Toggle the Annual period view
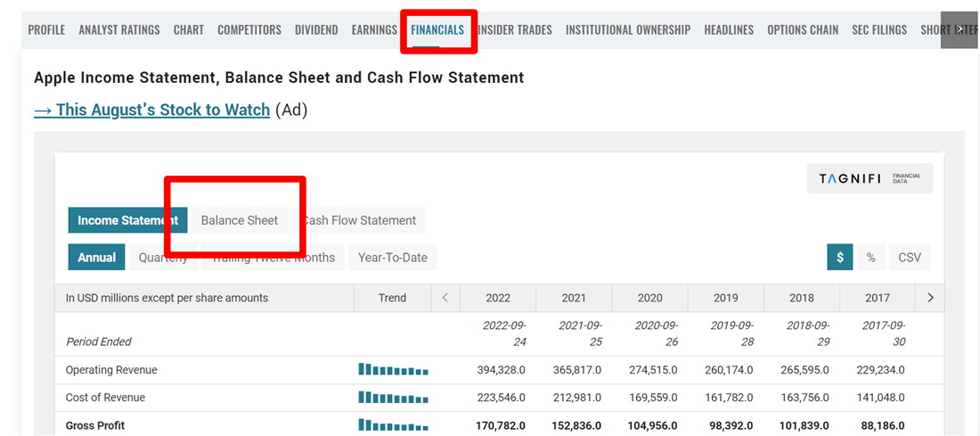 pyautogui.click(x=96, y=258)
